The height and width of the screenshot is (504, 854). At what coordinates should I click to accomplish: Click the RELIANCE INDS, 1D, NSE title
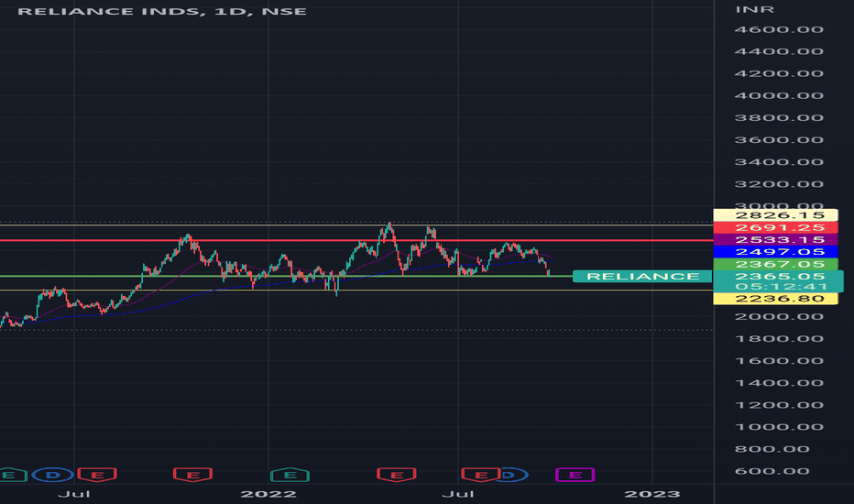click(x=162, y=11)
